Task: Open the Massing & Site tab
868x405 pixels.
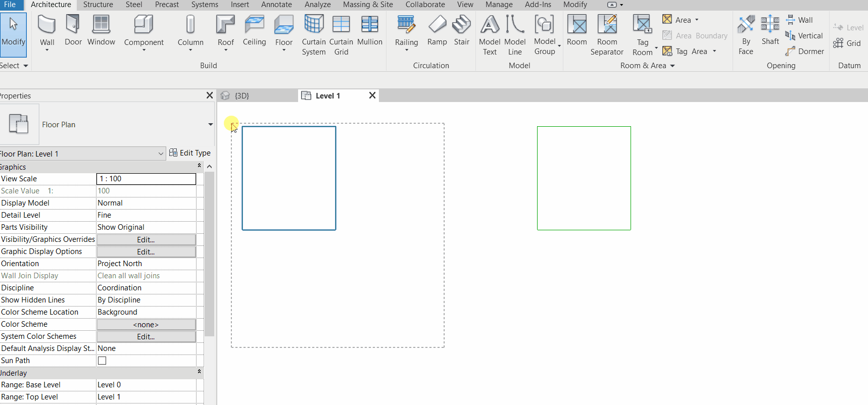Action: pos(368,5)
